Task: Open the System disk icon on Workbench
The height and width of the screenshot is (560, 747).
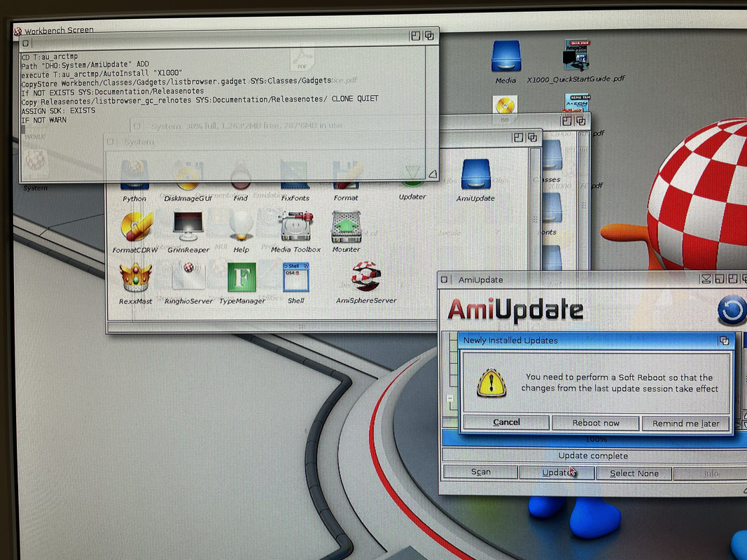Action: (x=35, y=164)
